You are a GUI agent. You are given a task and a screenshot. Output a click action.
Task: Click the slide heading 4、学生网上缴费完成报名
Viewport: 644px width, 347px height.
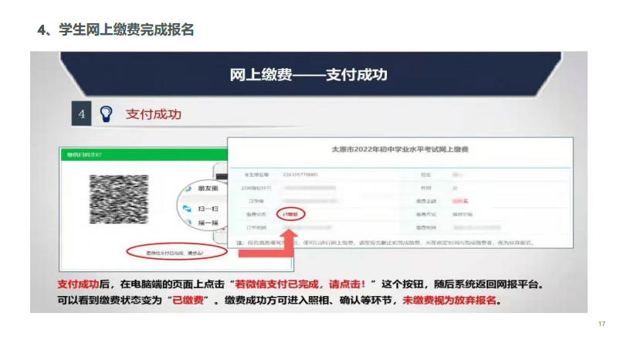(x=115, y=30)
